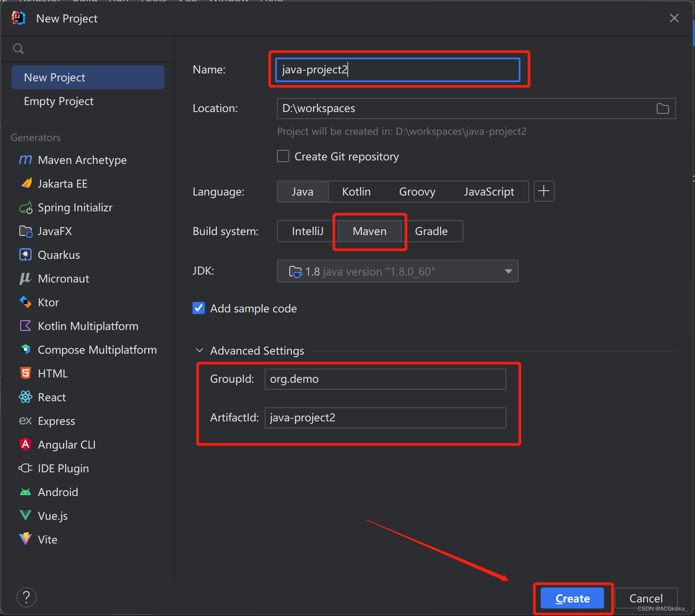Image resolution: width=695 pixels, height=616 pixels.
Task: Click the Ktor icon
Action: [x=25, y=302]
